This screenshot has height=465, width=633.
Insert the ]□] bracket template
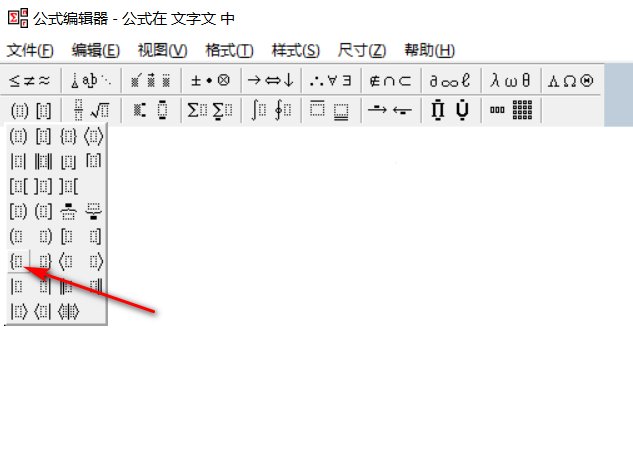click(x=43, y=187)
